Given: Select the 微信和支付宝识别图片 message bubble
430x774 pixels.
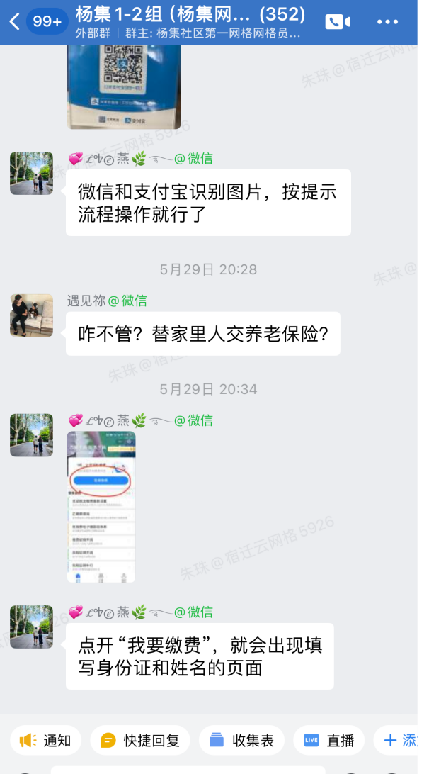Looking at the screenshot, I should coord(208,202).
